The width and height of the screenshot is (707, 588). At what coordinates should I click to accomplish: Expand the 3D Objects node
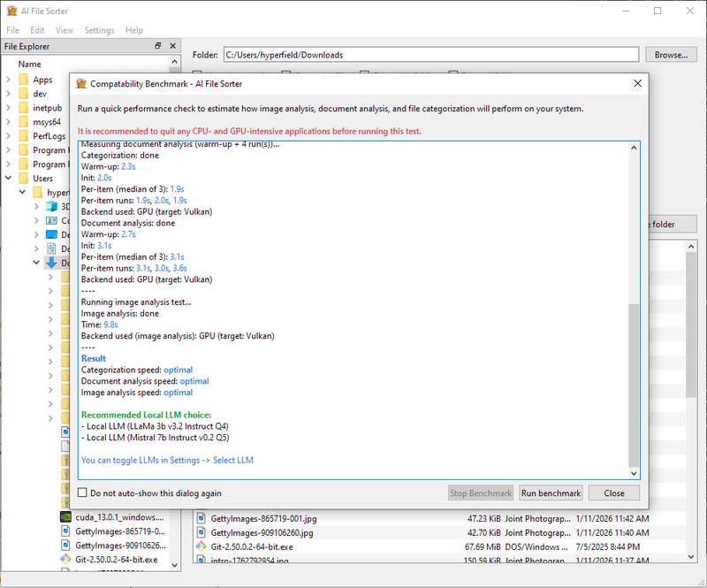36,206
